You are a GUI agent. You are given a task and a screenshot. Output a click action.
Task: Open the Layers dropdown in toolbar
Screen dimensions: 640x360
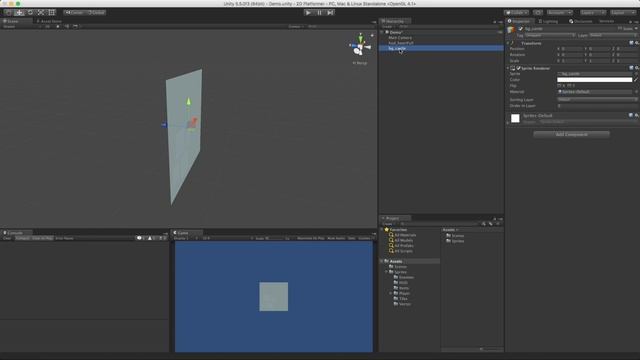[x=593, y=13]
